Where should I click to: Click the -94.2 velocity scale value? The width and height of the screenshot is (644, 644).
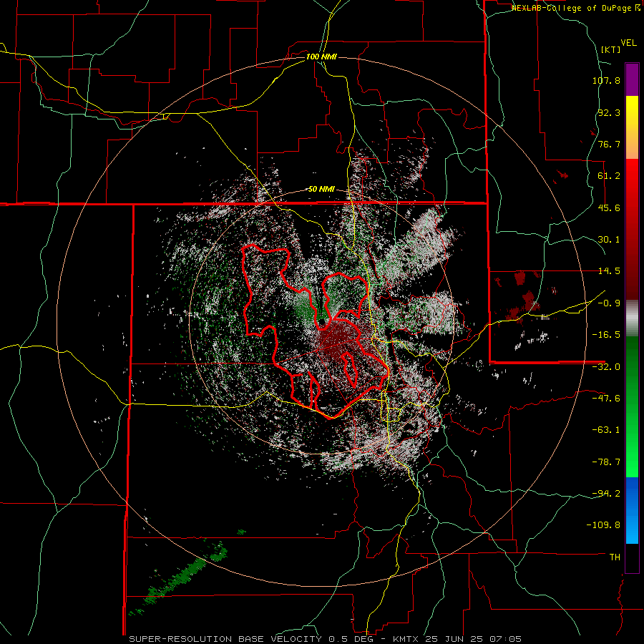606,493
